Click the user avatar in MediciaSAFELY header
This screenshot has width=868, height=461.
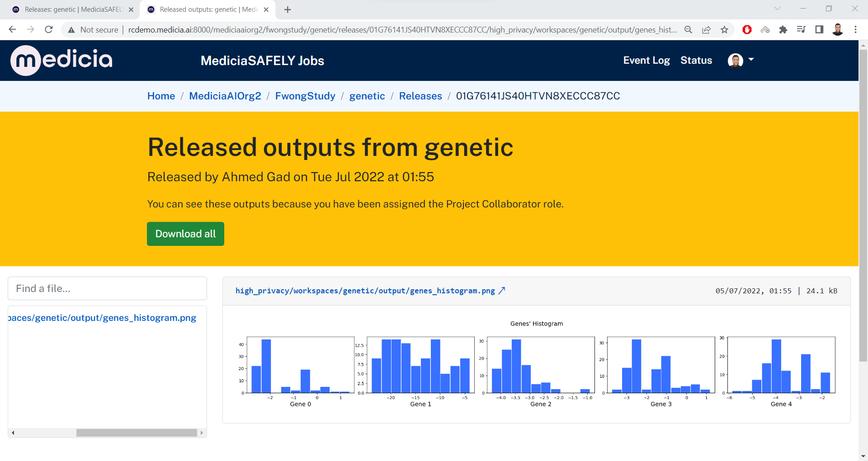[736, 60]
